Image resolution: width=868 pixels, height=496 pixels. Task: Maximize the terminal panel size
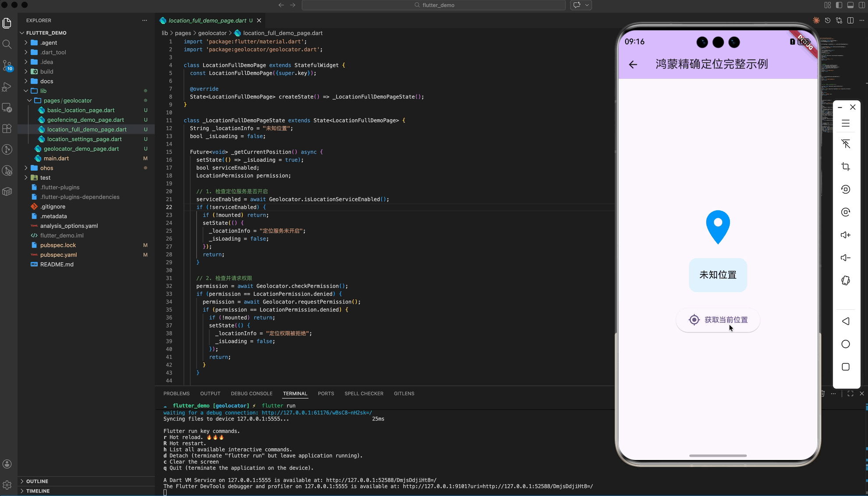tap(850, 394)
